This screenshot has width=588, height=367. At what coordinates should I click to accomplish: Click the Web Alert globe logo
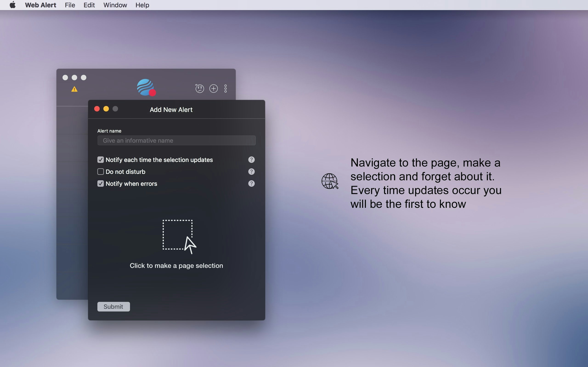pyautogui.click(x=146, y=87)
